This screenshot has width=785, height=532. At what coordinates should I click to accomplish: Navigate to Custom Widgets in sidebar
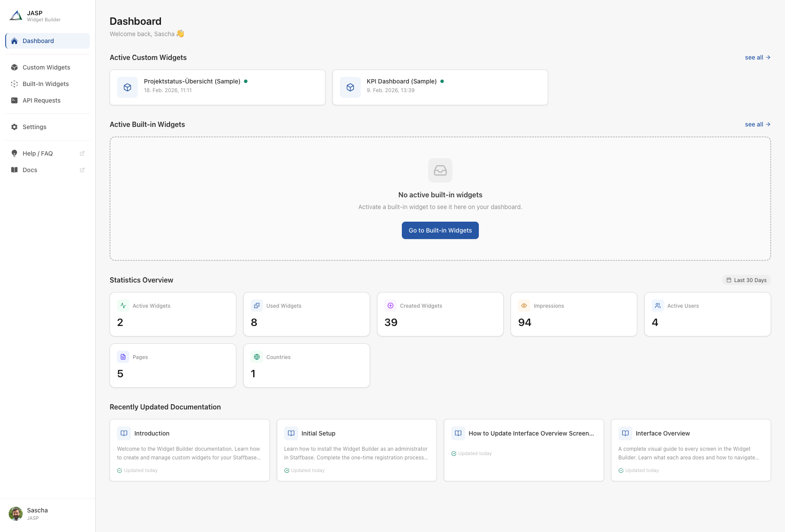click(46, 67)
